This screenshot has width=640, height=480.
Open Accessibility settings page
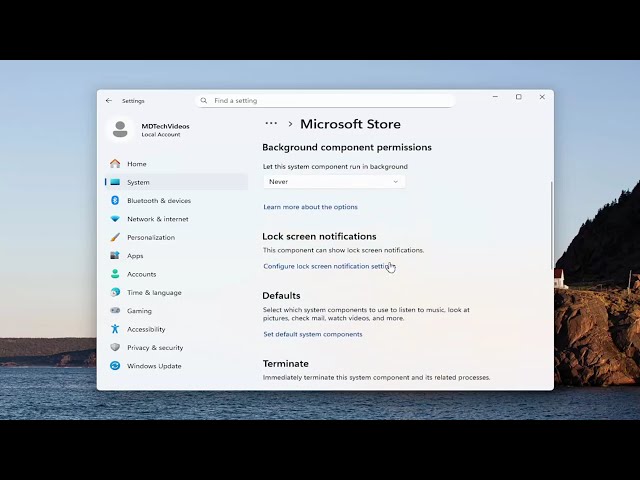pyautogui.click(x=176, y=329)
